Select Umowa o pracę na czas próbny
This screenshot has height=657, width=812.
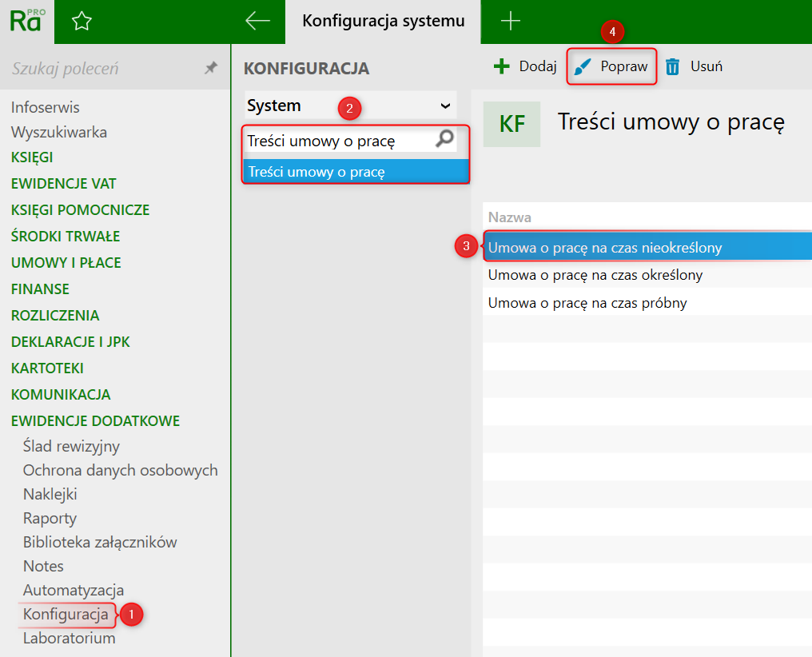[647, 302]
